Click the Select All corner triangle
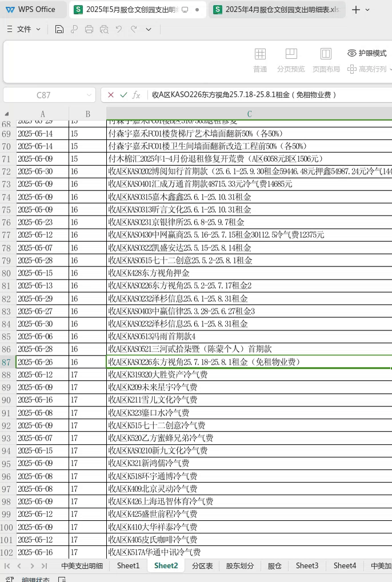This screenshot has width=392, height=582. coord(7,114)
